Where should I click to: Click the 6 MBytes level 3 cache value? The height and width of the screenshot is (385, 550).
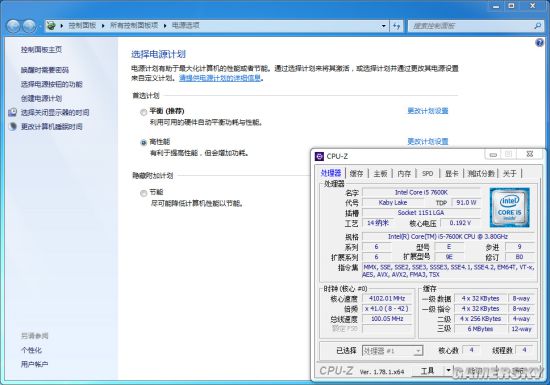pos(480,329)
